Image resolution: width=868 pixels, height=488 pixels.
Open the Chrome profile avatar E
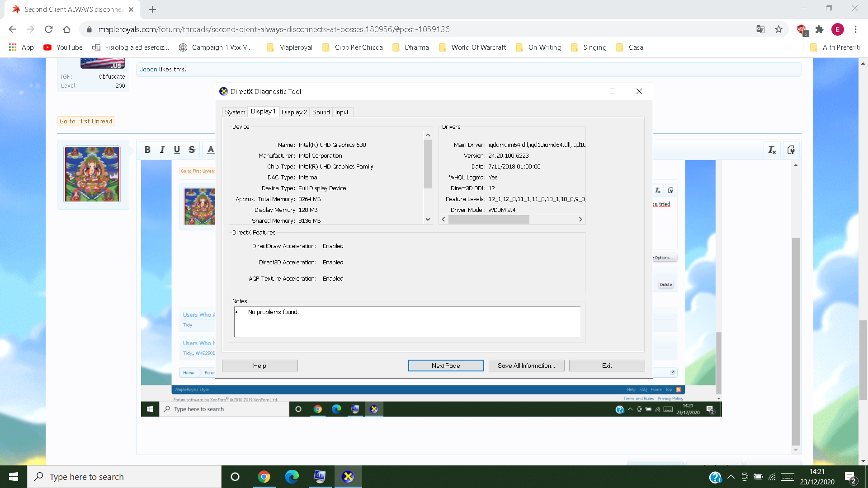837,29
